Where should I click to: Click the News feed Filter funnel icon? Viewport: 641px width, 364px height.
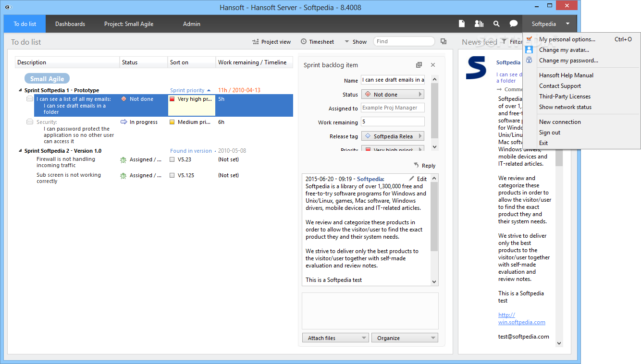(x=504, y=42)
